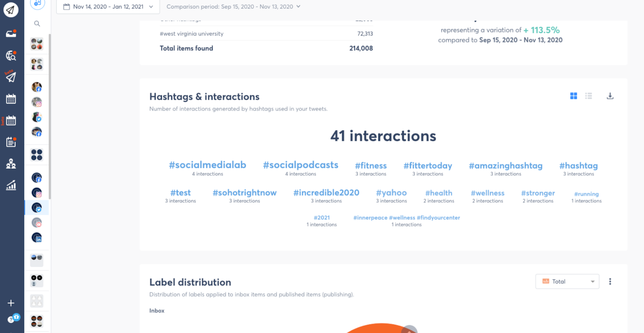Click the #stronger hashtag
Screen dimensions: 644x333
[x=538, y=193]
